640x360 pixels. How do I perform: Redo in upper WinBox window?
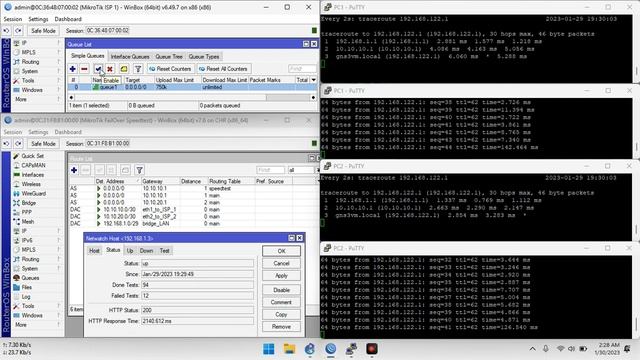coord(19,31)
